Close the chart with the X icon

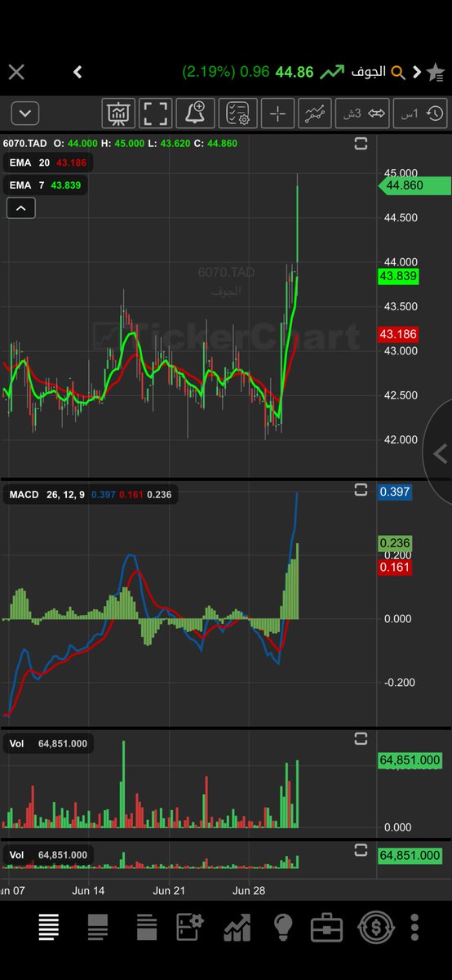pos(16,73)
